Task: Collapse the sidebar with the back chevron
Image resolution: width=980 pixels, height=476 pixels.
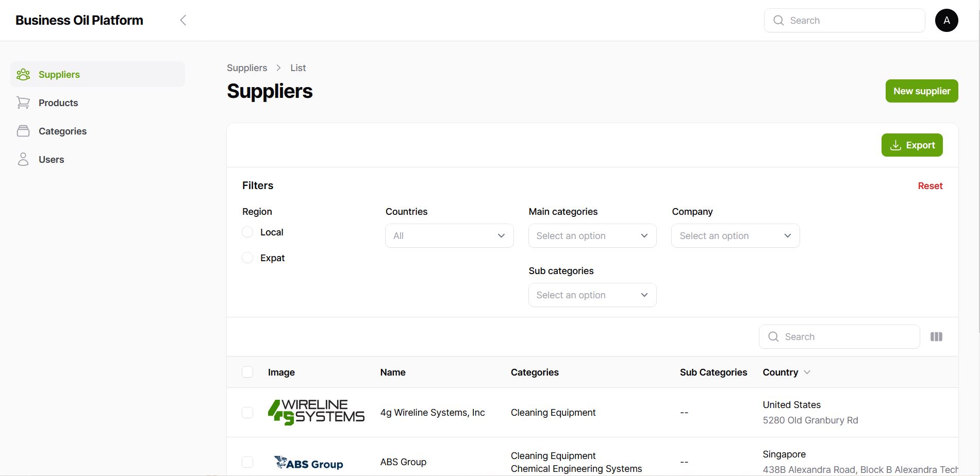Action: 183,20
